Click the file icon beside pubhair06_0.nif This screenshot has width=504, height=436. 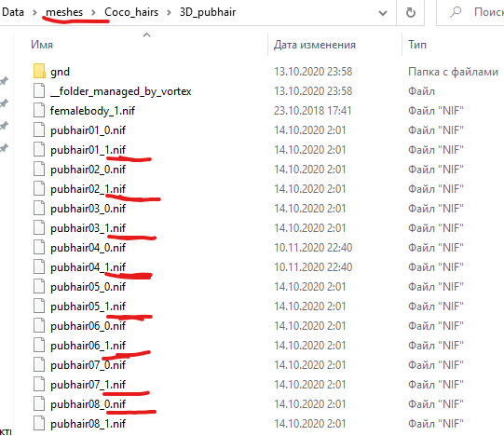coord(39,326)
